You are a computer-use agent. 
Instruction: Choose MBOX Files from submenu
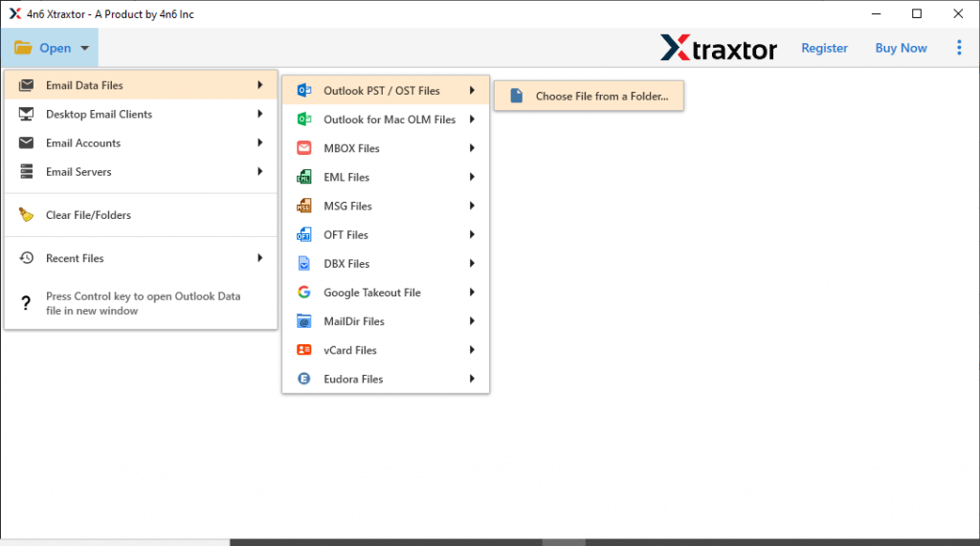pos(386,148)
